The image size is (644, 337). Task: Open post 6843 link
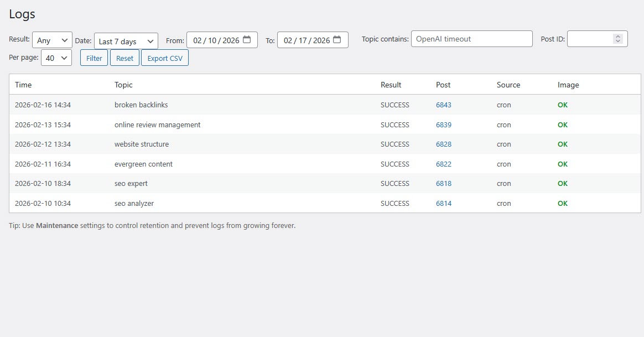click(x=443, y=105)
